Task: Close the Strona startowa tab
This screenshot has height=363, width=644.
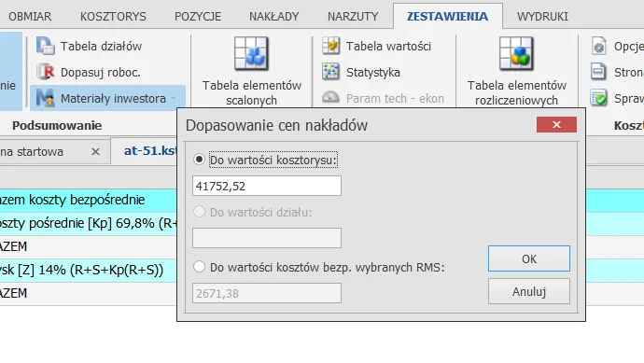Action: click(95, 151)
